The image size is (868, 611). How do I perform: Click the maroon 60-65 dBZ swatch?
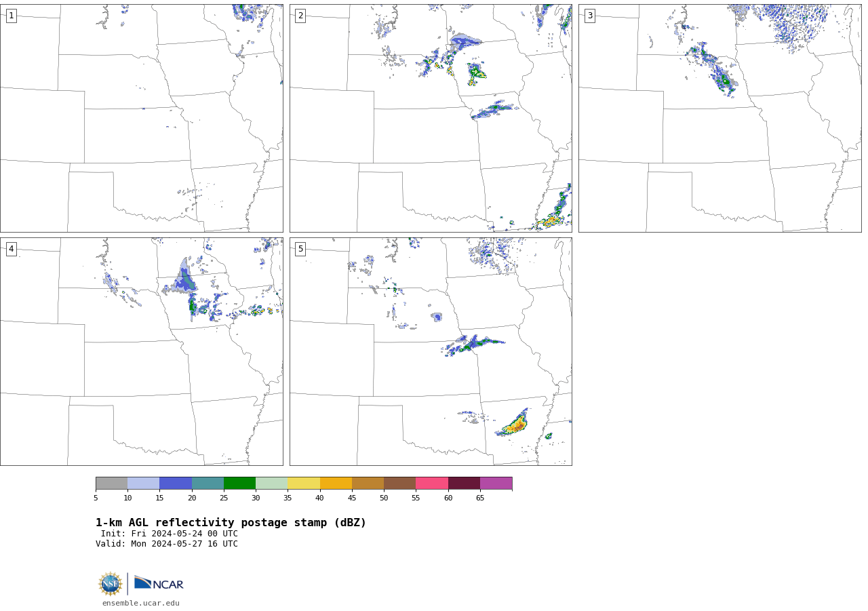click(464, 483)
